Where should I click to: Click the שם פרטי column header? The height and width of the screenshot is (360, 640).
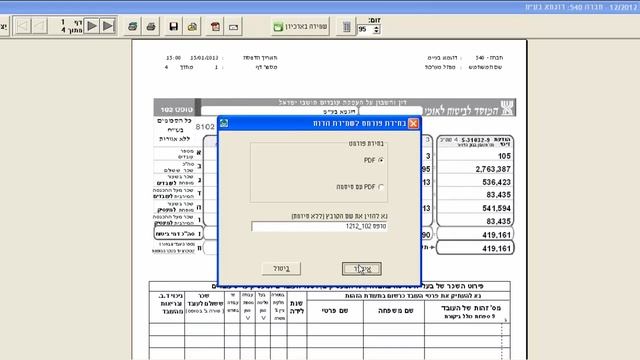[x=335, y=311]
